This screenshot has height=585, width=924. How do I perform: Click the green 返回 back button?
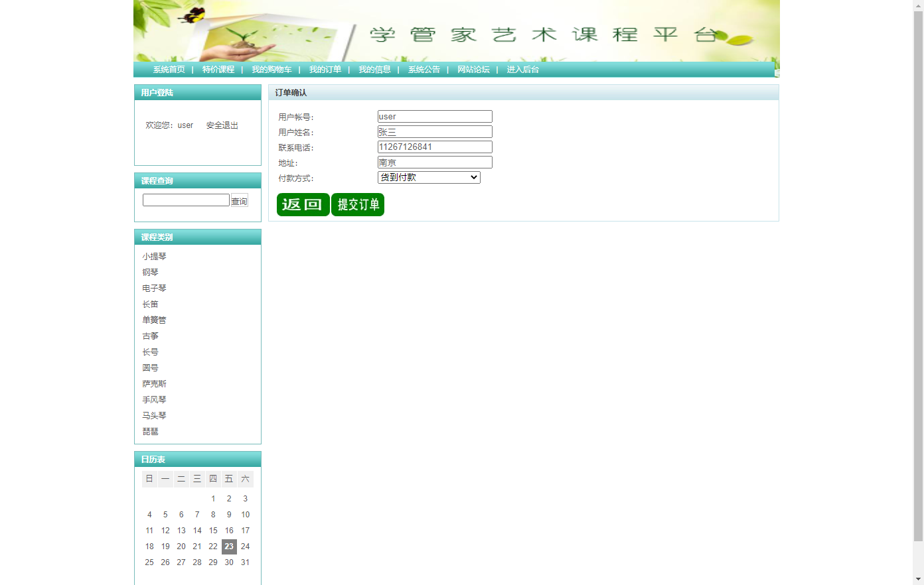point(303,204)
